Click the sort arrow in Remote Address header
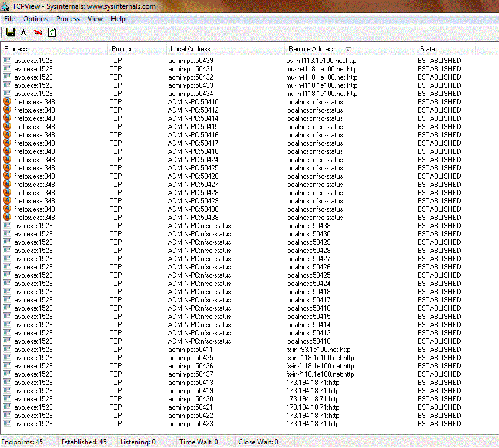This screenshot has height=448, width=499. pyautogui.click(x=349, y=49)
